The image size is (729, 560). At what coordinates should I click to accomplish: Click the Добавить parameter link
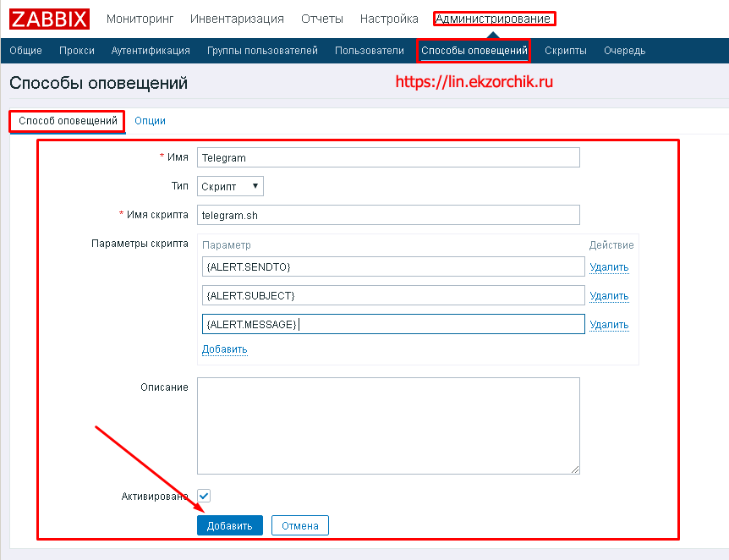point(224,349)
